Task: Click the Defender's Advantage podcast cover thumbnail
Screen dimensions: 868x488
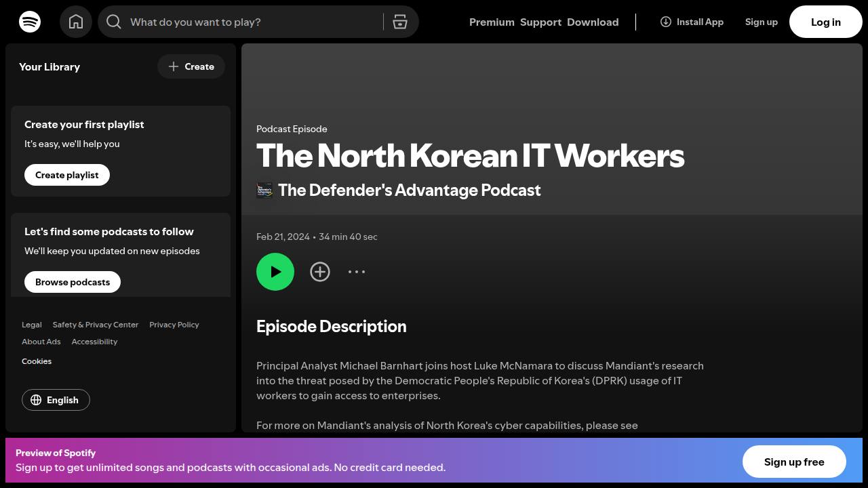Action: point(264,190)
